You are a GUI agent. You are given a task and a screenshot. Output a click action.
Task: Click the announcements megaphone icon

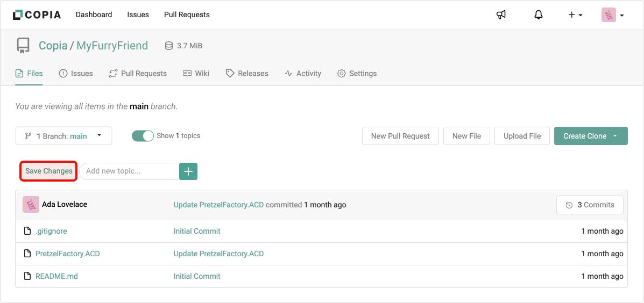(501, 15)
